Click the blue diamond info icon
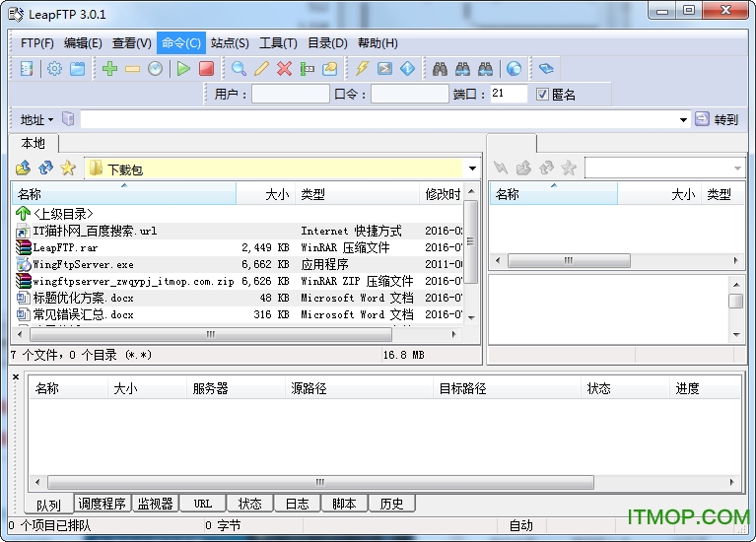Image resolution: width=756 pixels, height=542 pixels. click(407, 68)
